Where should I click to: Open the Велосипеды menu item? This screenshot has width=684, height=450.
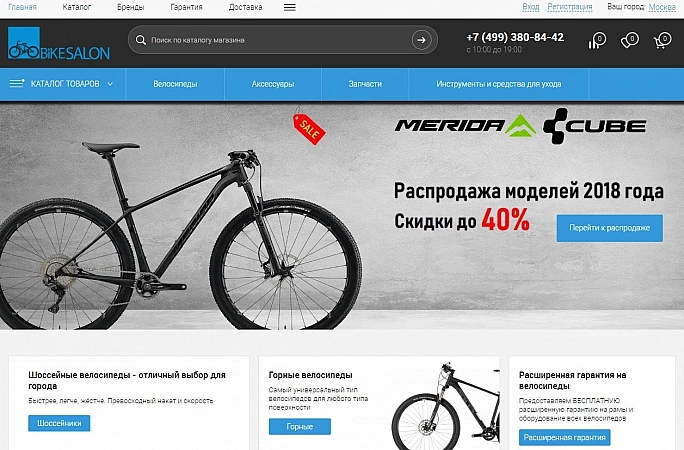click(175, 84)
